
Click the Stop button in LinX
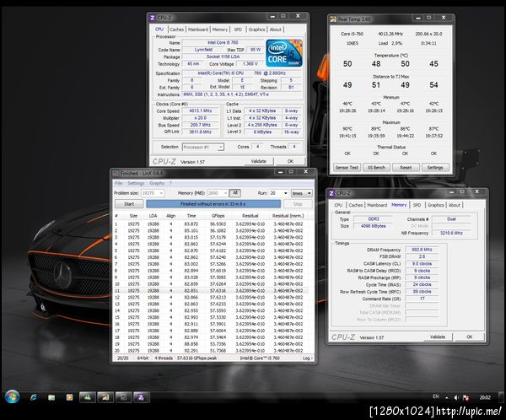pos(298,204)
